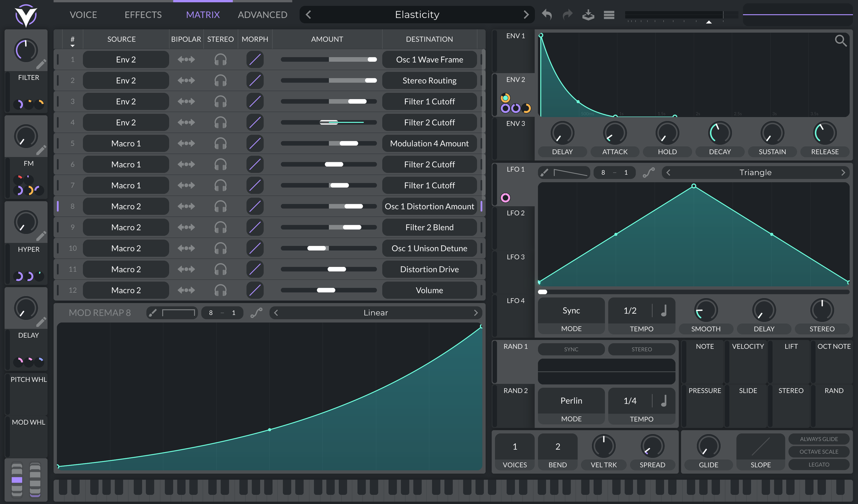This screenshot has width=858, height=504.
Task: Click the LFO Sync mode button
Action: (571, 310)
